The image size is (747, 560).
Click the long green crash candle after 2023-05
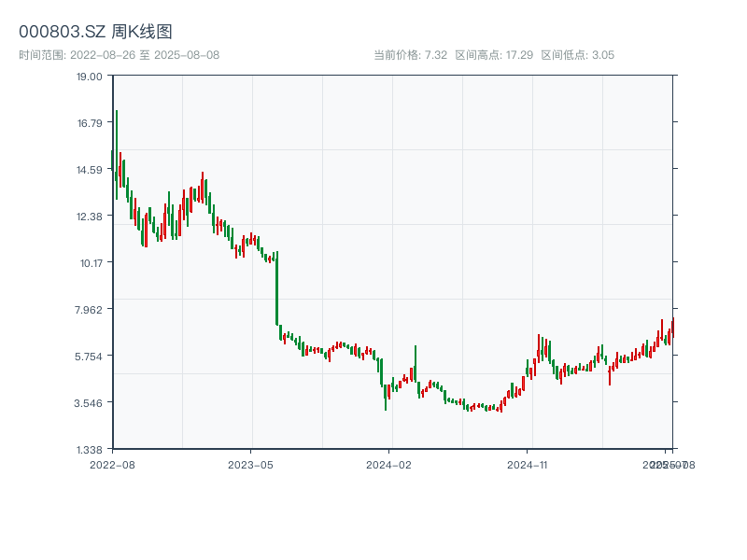pos(277,289)
